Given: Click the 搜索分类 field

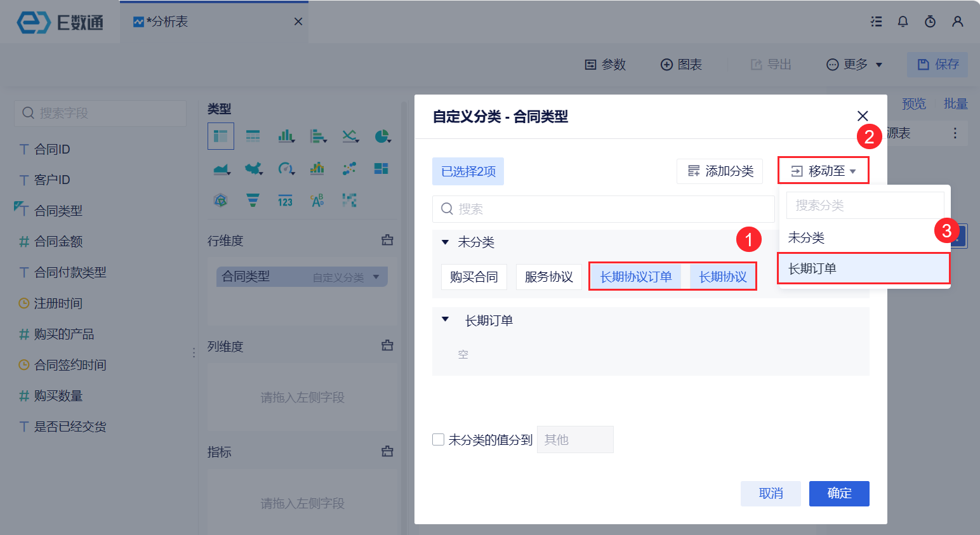Looking at the screenshot, I should click(x=864, y=205).
